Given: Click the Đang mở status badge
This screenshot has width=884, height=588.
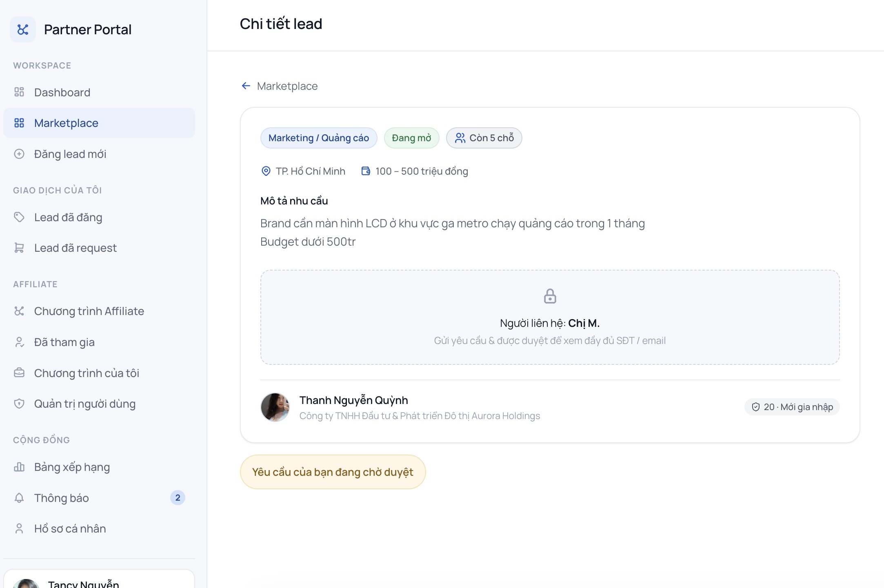Looking at the screenshot, I should [x=411, y=138].
